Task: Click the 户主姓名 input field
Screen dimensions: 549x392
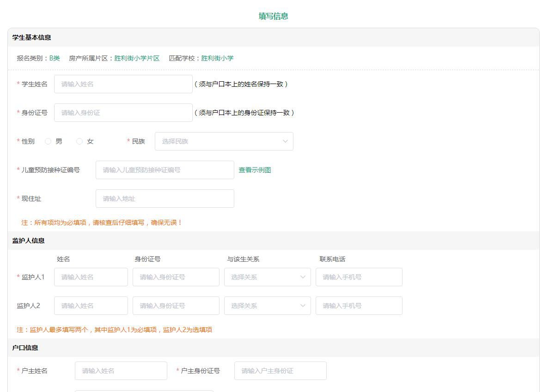Action: pos(121,371)
